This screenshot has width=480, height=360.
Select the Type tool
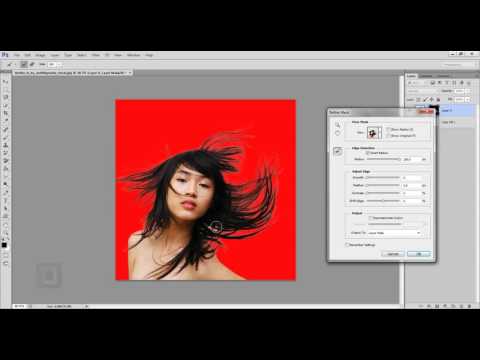coord(5,201)
